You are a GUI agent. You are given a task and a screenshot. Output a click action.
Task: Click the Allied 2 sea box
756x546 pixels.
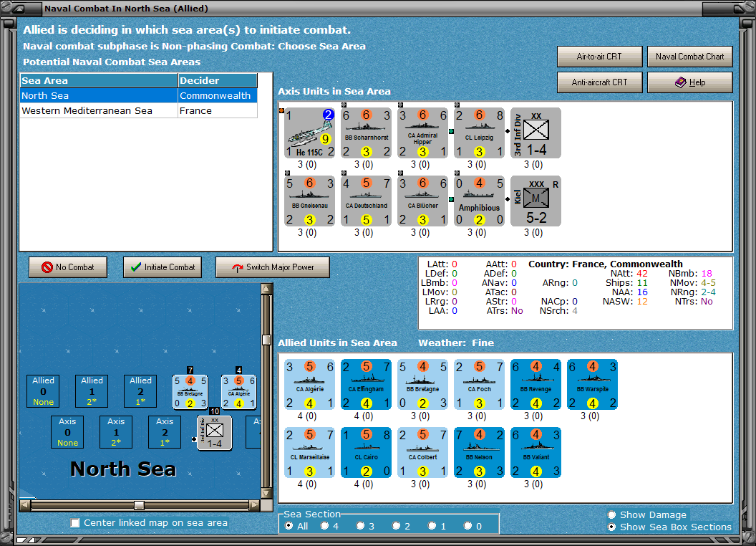pos(140,391)
